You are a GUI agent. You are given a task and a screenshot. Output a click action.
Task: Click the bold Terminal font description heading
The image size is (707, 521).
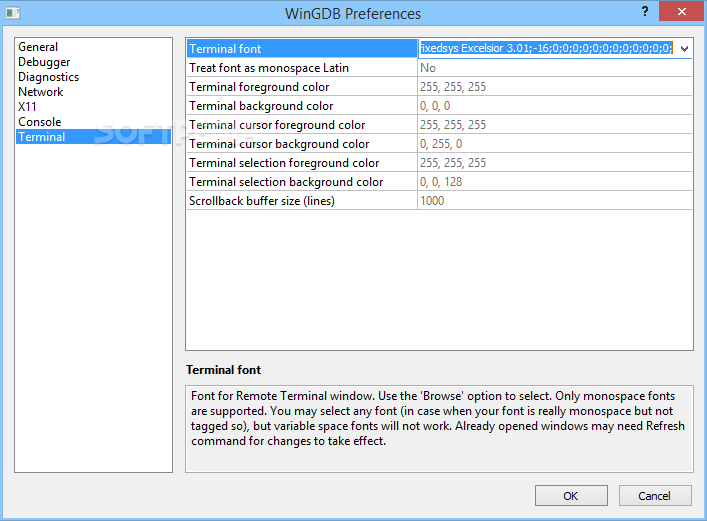pos(223,370)
